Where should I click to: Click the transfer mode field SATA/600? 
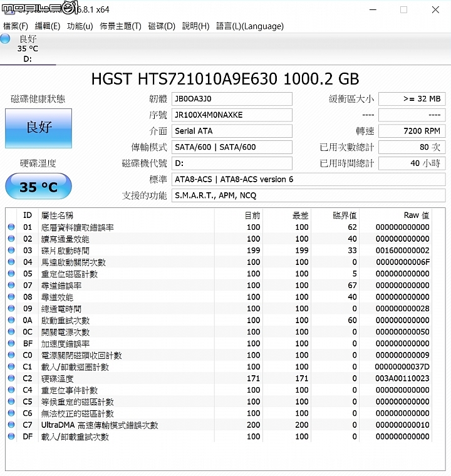[232, 147]
